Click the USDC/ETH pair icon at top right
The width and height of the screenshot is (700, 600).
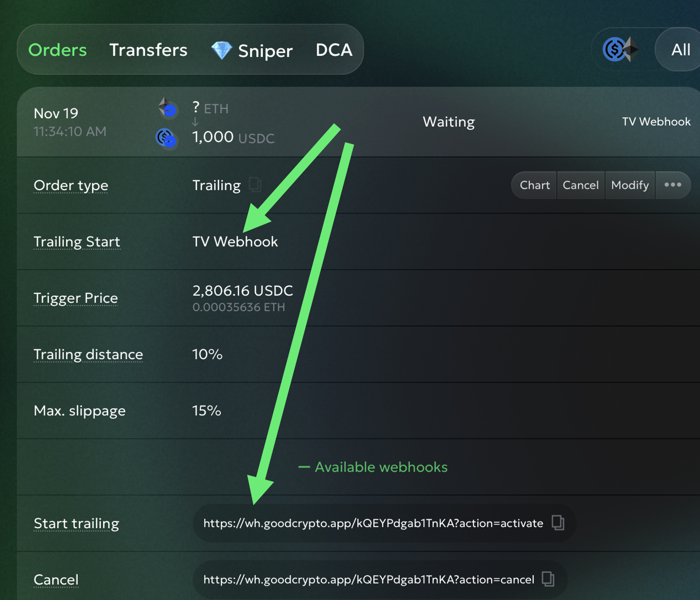click(620, 49)
